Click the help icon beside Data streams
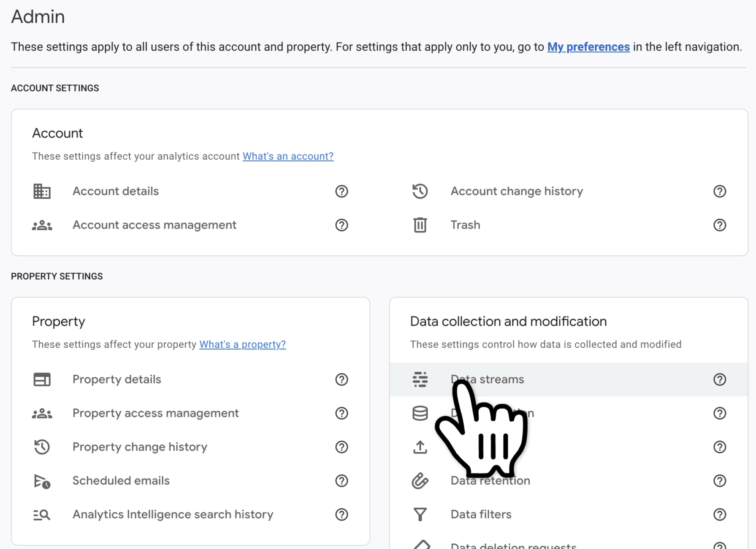756x549 pixels. [x=720, y=379]
